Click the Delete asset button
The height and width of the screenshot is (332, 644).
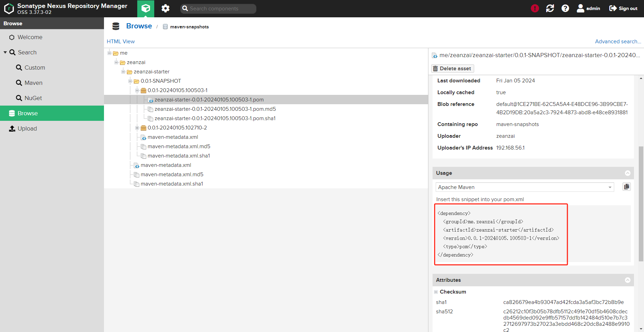pyautogui.click(x=452, y=69)
